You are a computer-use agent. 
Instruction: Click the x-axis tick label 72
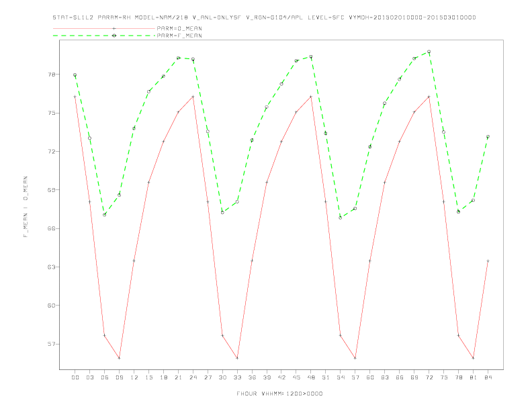pyautogui.click(x=429, y=377)
